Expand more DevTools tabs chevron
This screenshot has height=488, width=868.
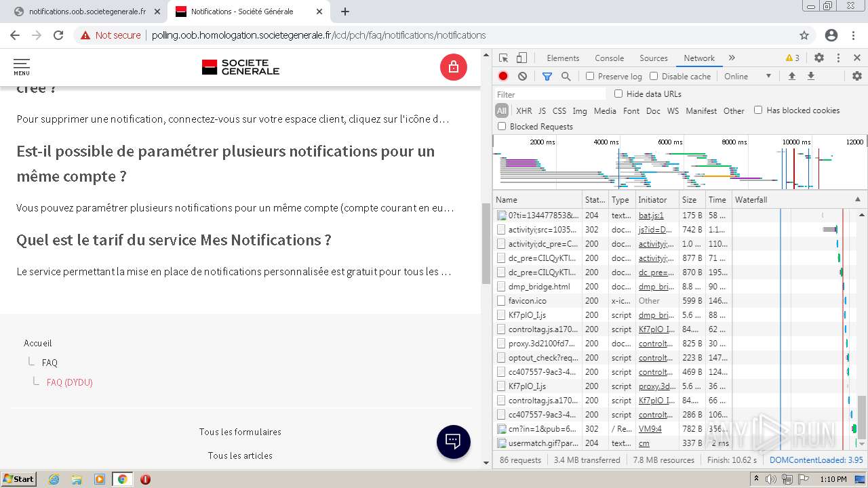732,58
